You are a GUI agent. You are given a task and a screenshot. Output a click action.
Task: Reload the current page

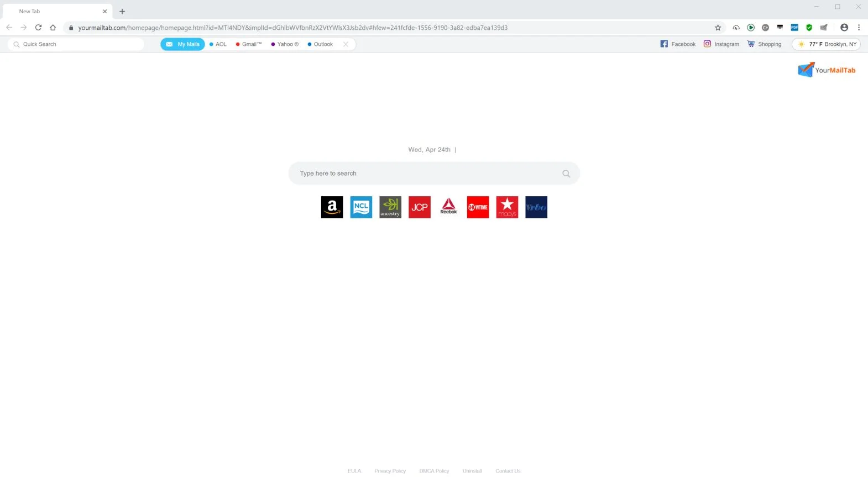click(38, 27)
